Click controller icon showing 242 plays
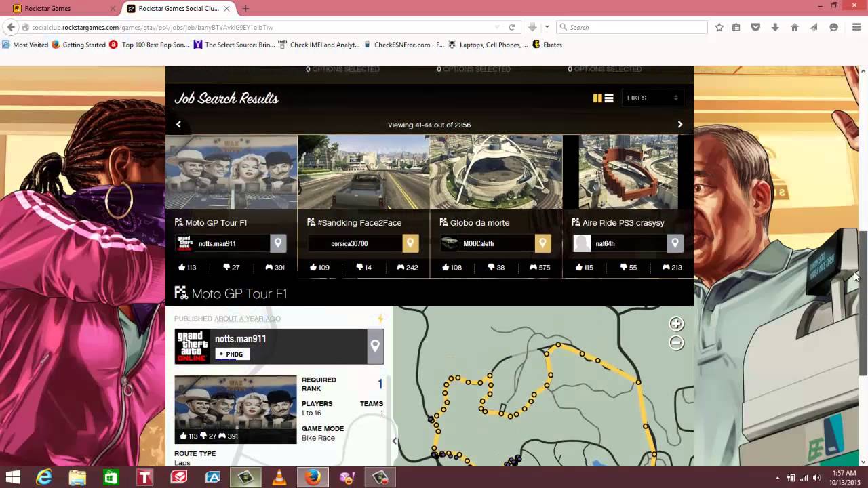 tap(401, 267)
